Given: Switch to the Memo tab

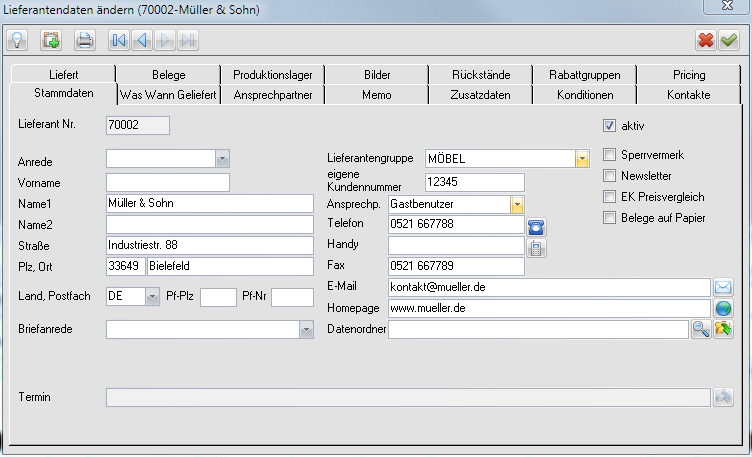Looking at the screenshot, I should (x=377, y=95).
